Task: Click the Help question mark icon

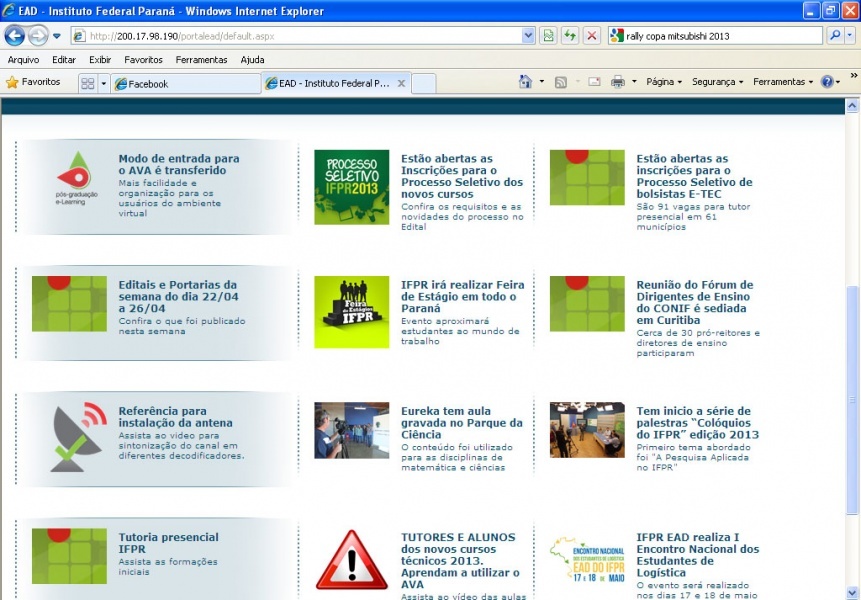Action: click(827, 82)
